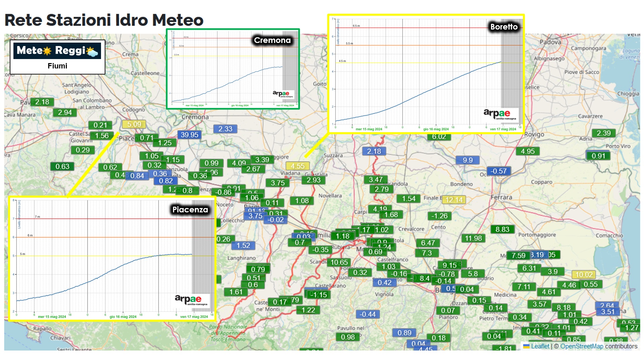Open the OpenStreetMap attribution link
The height and width of the screenshot is (362, 644).
tap(582, 346)
